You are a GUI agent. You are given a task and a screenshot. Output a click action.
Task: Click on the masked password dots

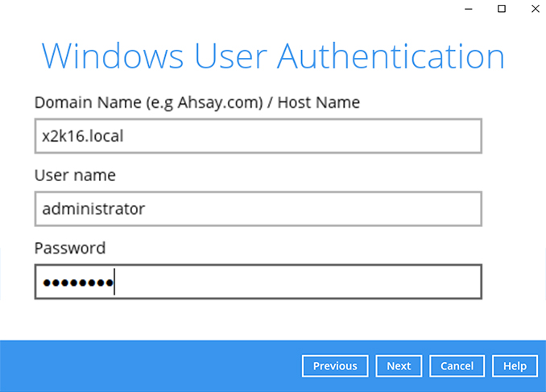pos(77,283)
